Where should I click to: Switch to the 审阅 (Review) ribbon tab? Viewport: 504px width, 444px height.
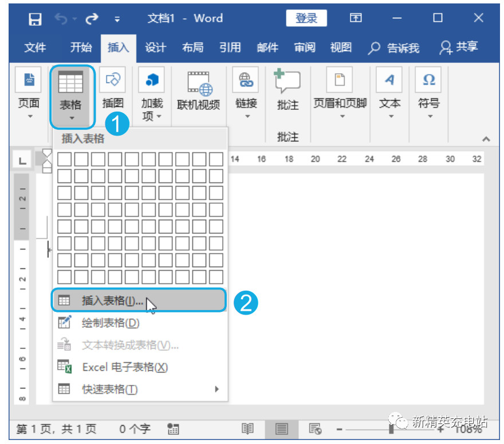click(304, 47)
